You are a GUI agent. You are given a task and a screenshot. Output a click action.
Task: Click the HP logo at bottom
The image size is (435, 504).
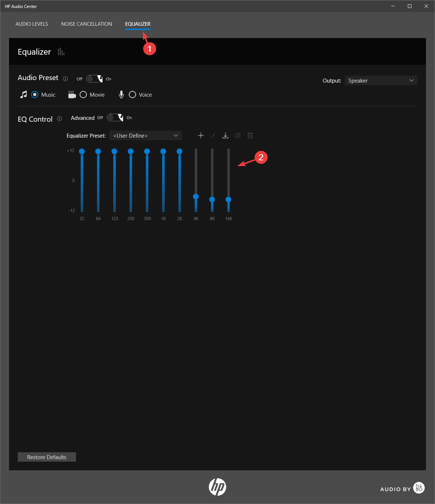click(217, 487)
